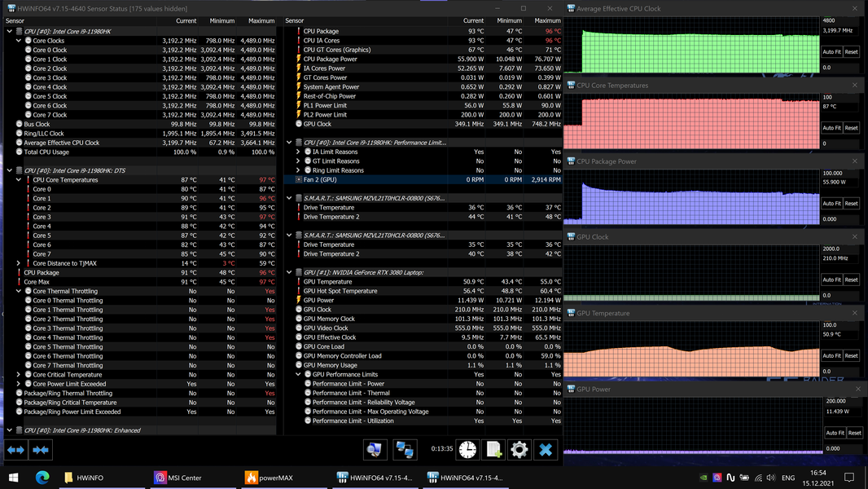Click Auto Fit on GPU Clock graph

coord(831,280)
